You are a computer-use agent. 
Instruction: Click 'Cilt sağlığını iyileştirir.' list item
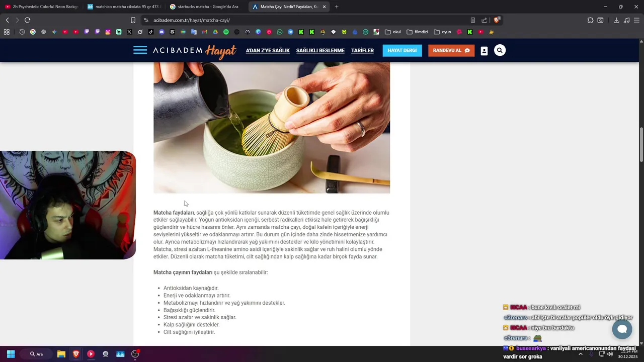189,332
